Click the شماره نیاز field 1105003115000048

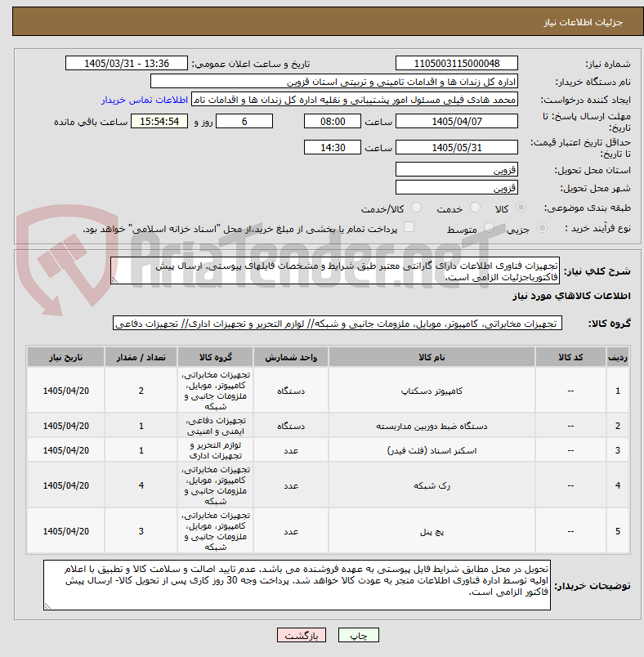(457, 63)
